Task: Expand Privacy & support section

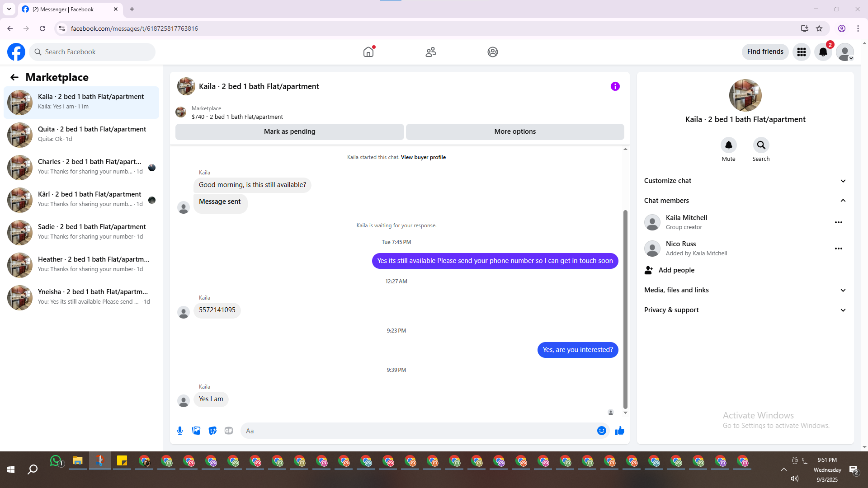Action: 745,310
